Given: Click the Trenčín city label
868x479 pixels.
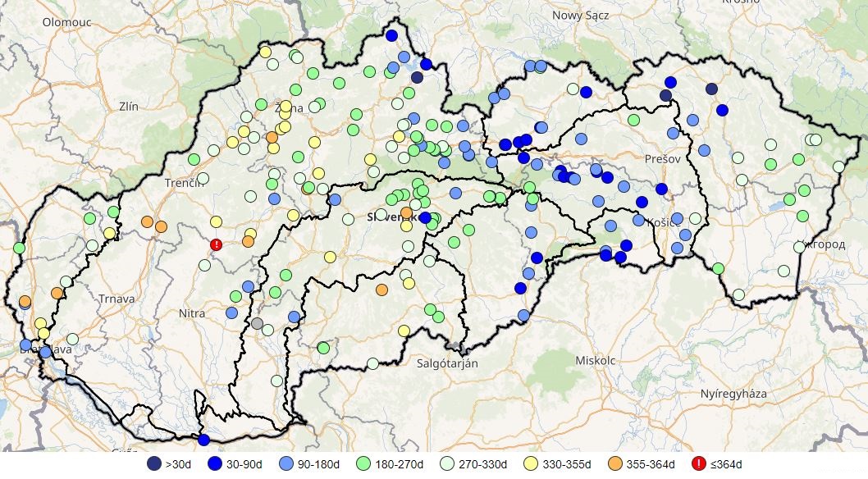Looking at the screenshot, I should [x=184, y=182].
